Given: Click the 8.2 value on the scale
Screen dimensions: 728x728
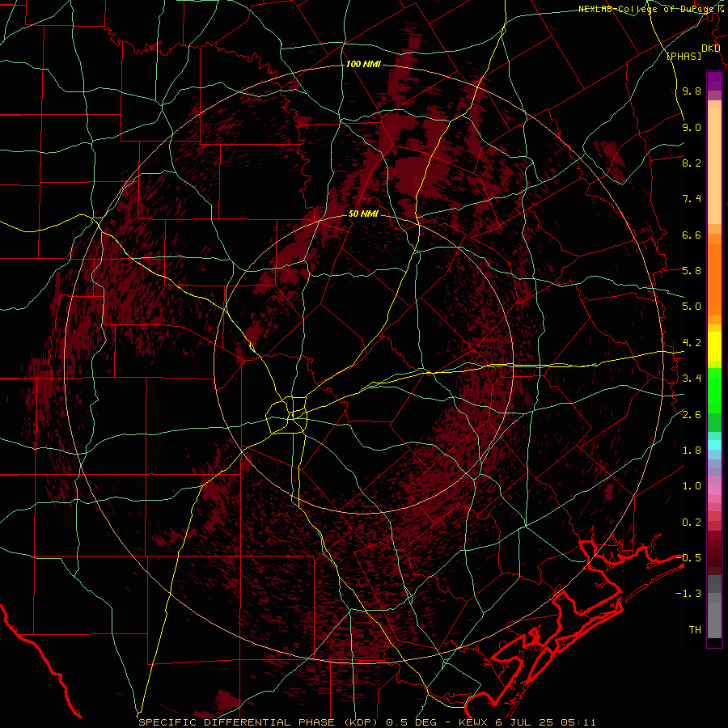Looking at the screenshot, I should click(692, 163).
